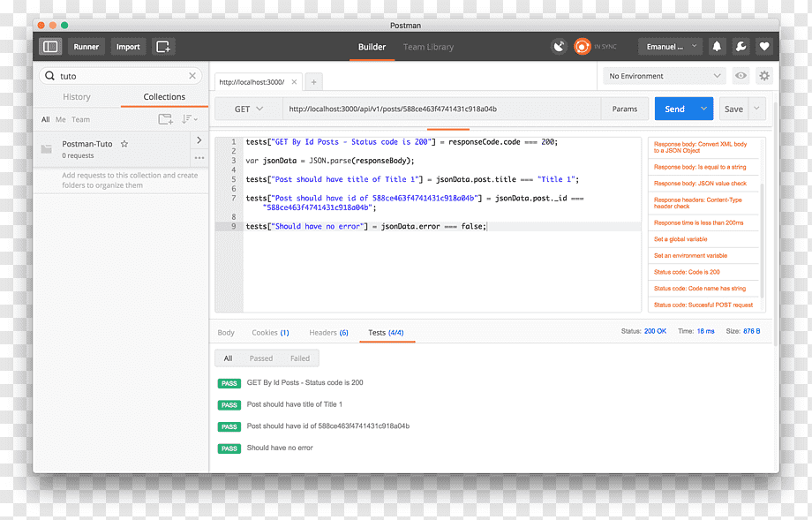Open response Cookies tab

(x=270, y=333)
